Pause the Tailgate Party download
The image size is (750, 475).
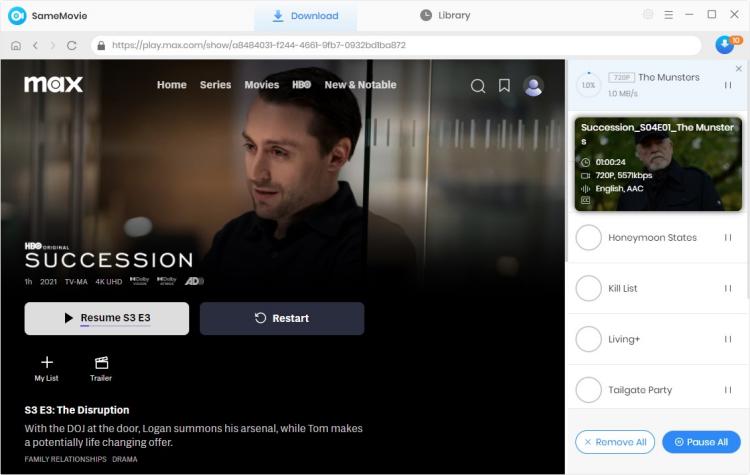[728, 390]
